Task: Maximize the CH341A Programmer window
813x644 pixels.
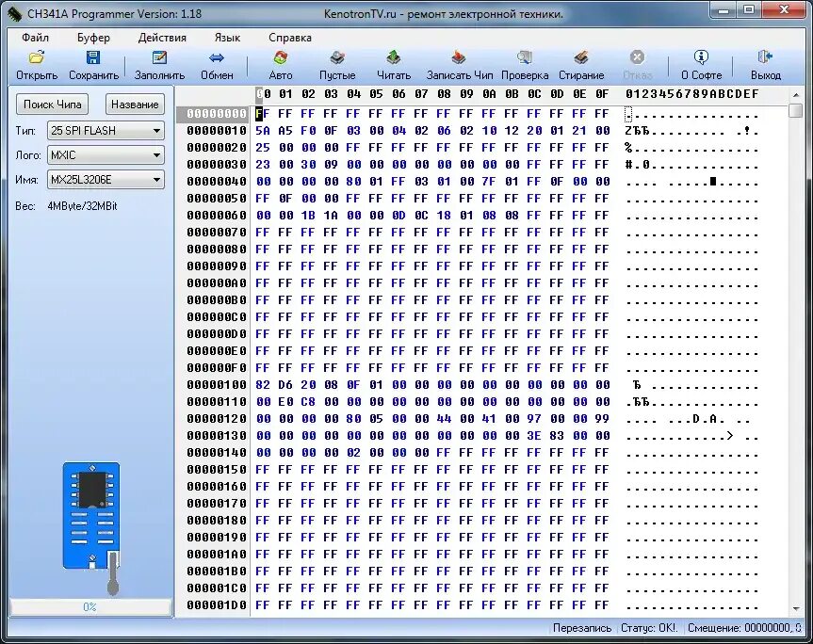Action: [749, 9]
